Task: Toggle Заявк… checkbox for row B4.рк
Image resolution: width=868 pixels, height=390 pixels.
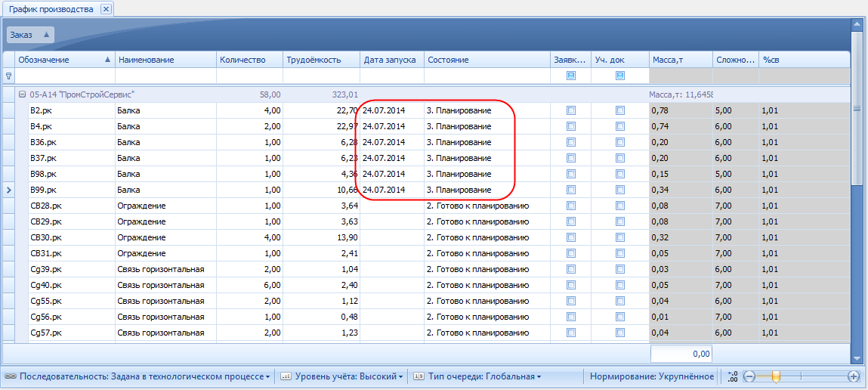Action: [x=570, y=126]
